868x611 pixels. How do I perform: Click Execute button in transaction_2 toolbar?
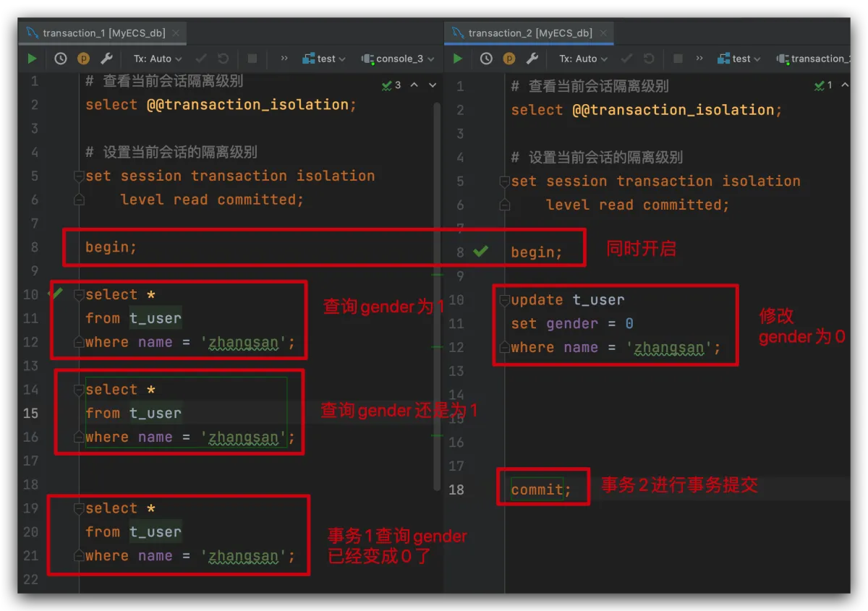tap(457, 59)
